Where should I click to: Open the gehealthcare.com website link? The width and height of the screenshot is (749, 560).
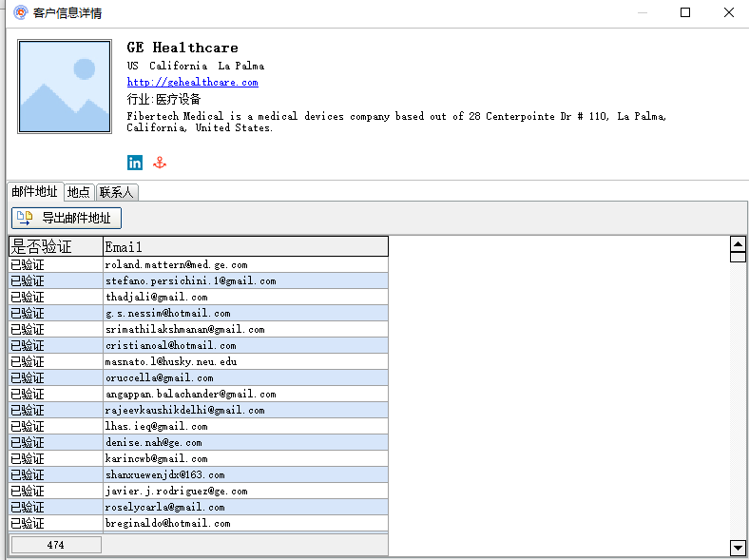pyautogui.click(x=192, y=82)
